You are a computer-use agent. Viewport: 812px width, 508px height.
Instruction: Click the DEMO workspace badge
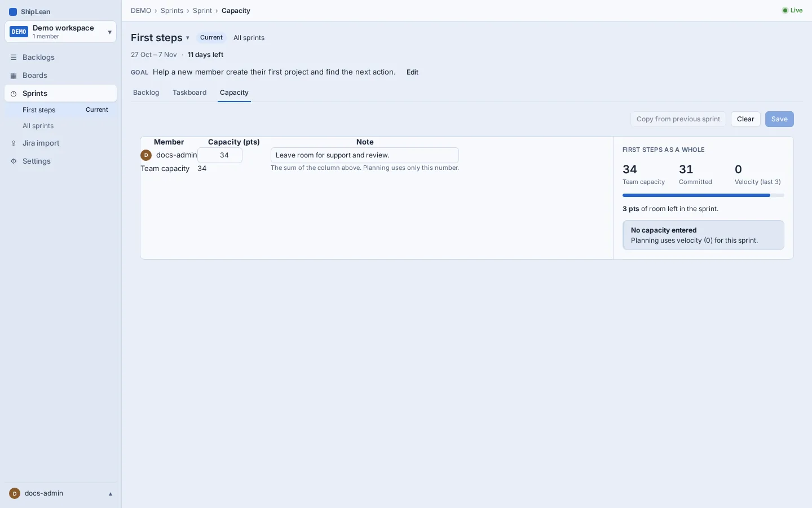coord(19,32)
